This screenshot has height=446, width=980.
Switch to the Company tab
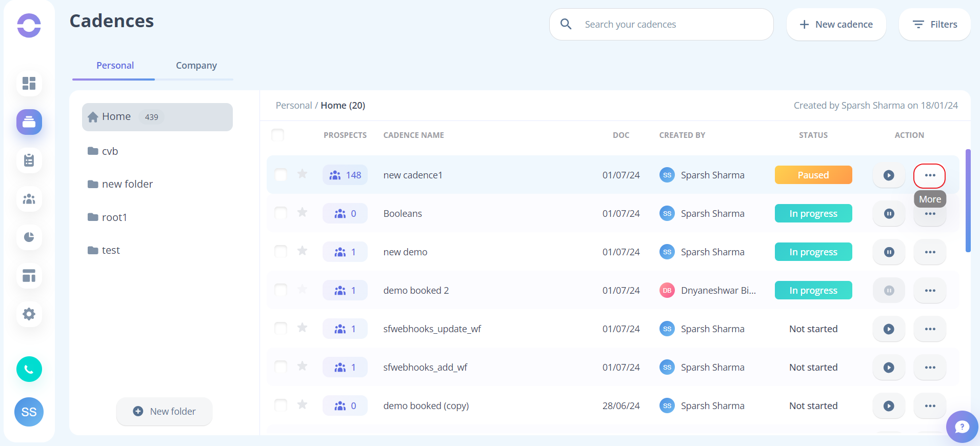196,66
